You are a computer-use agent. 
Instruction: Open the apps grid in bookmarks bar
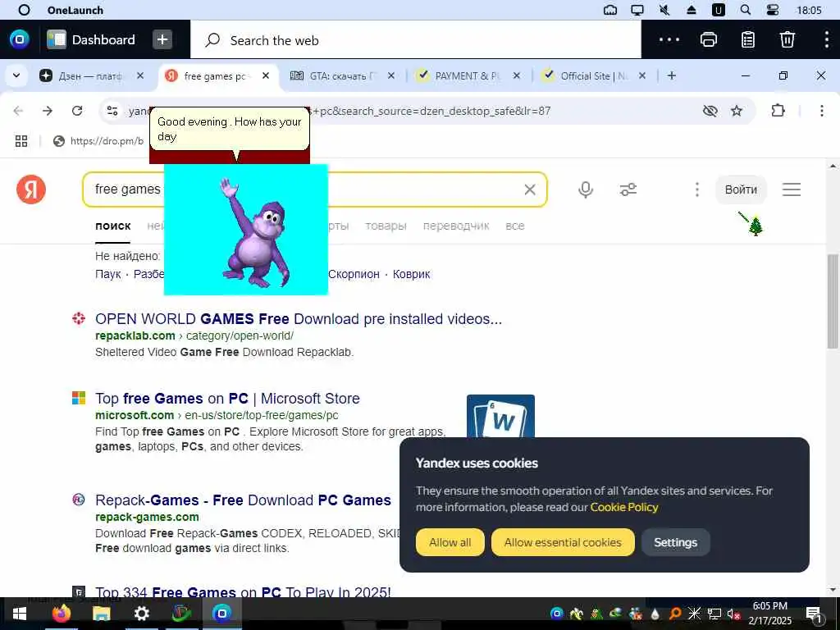[21, 141]
